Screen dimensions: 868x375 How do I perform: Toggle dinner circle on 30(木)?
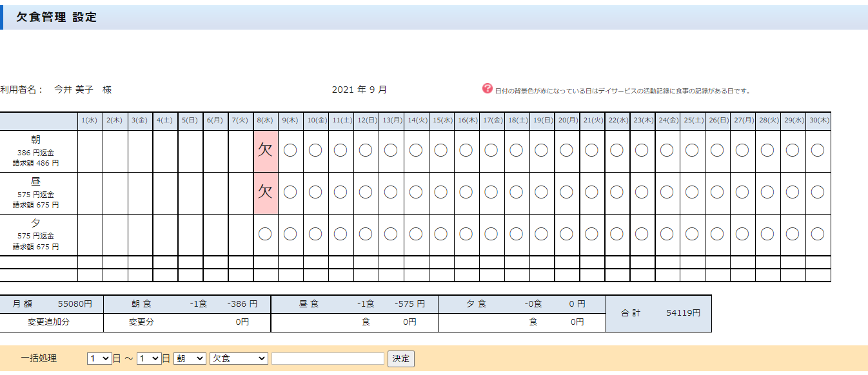point(817,234)
